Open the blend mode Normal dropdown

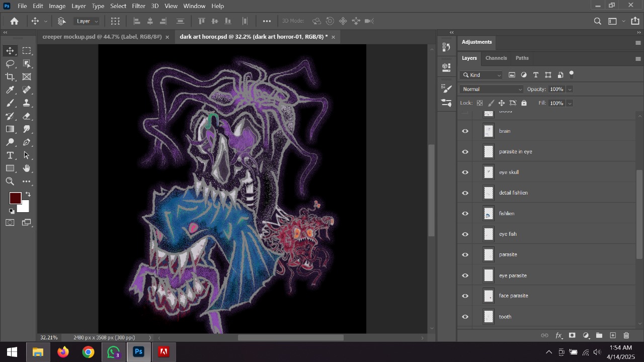492,89
